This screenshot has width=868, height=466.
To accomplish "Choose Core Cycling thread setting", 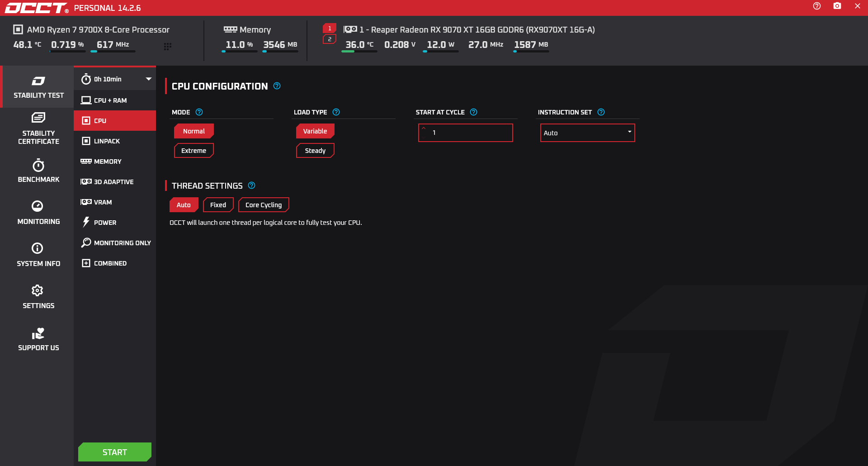I will (x=264, y=205).
